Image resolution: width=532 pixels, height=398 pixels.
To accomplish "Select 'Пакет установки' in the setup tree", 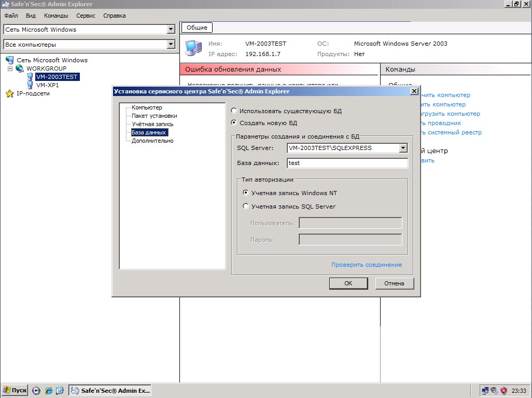I will [x=155, y=116].
